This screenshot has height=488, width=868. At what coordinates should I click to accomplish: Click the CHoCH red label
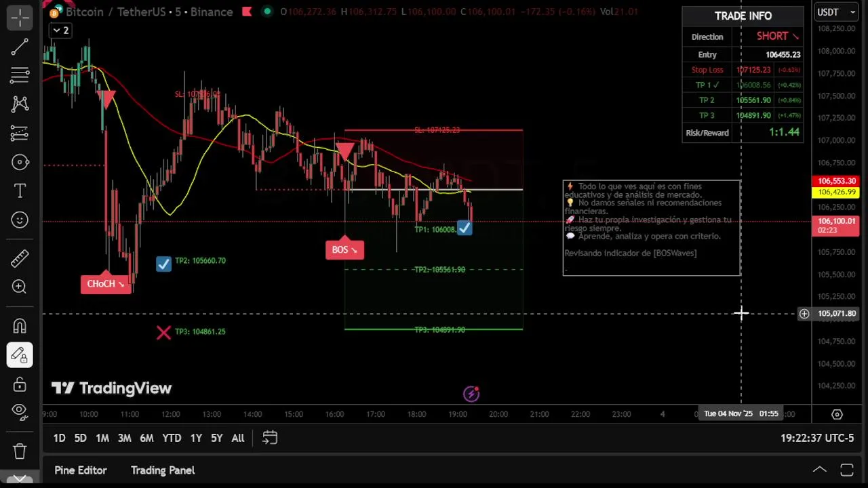coord(105,284)
